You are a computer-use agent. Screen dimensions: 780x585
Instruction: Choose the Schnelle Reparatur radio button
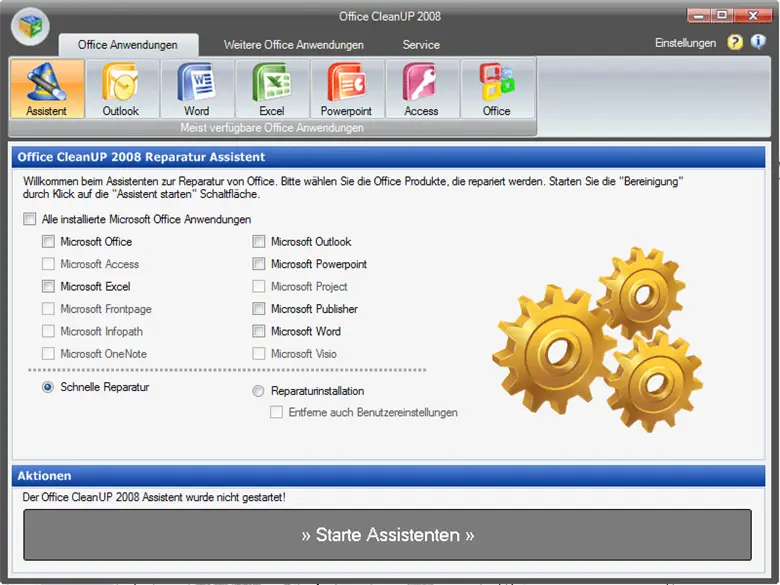pos(48,387)
